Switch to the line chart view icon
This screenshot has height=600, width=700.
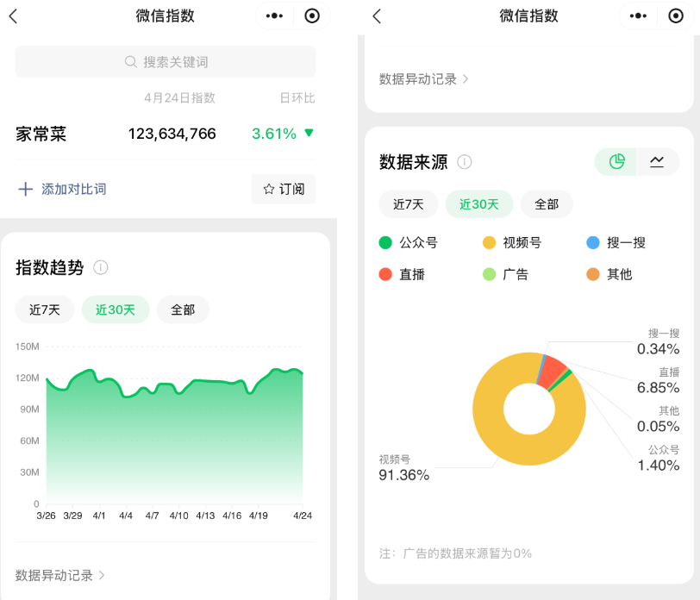click(656, 162)
